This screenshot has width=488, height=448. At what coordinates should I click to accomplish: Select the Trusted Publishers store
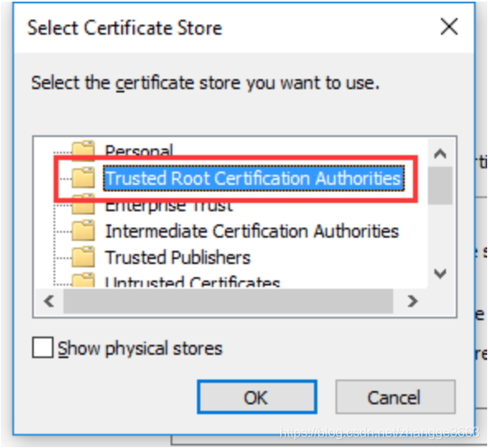[x=178, y=257]
